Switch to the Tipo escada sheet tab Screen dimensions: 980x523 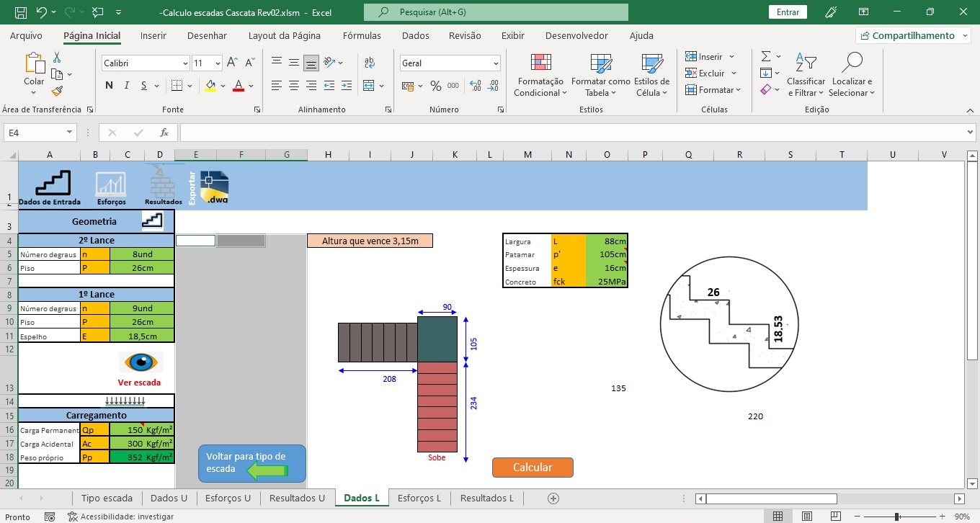107,498
